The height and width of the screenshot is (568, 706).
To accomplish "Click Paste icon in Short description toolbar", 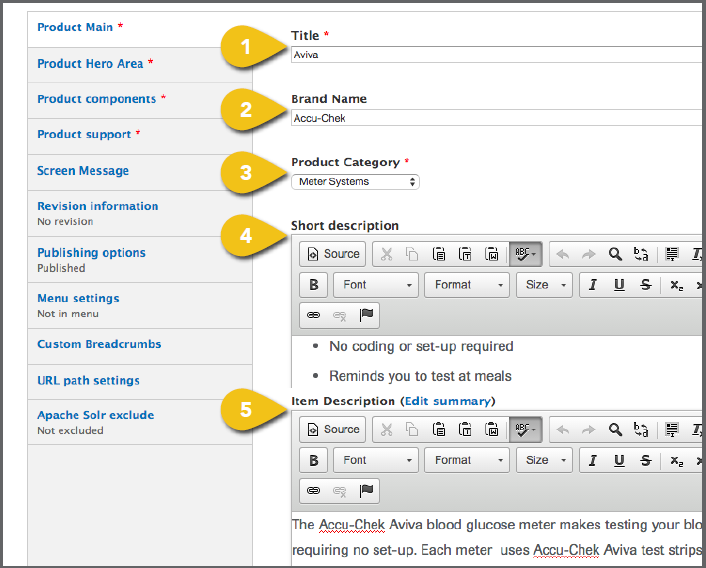I will click(439, 254).
